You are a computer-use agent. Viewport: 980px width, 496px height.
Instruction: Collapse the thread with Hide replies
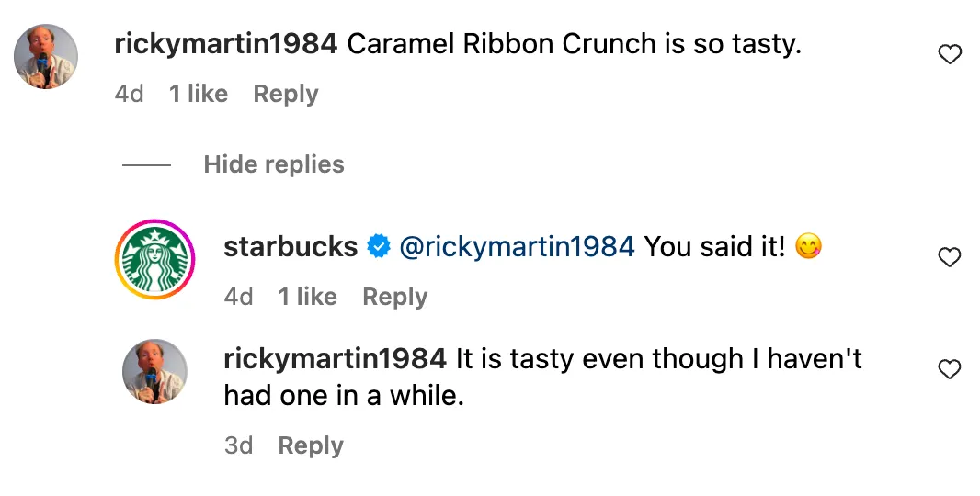[274, 164]
